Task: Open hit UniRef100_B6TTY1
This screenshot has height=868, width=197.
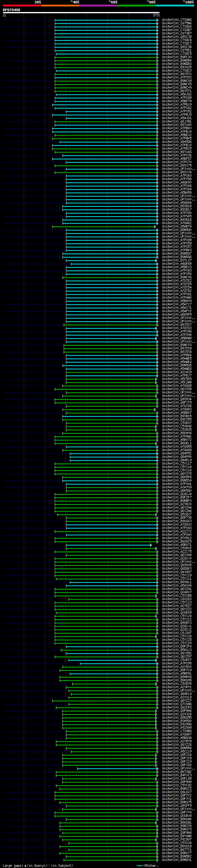Action: 177,850
